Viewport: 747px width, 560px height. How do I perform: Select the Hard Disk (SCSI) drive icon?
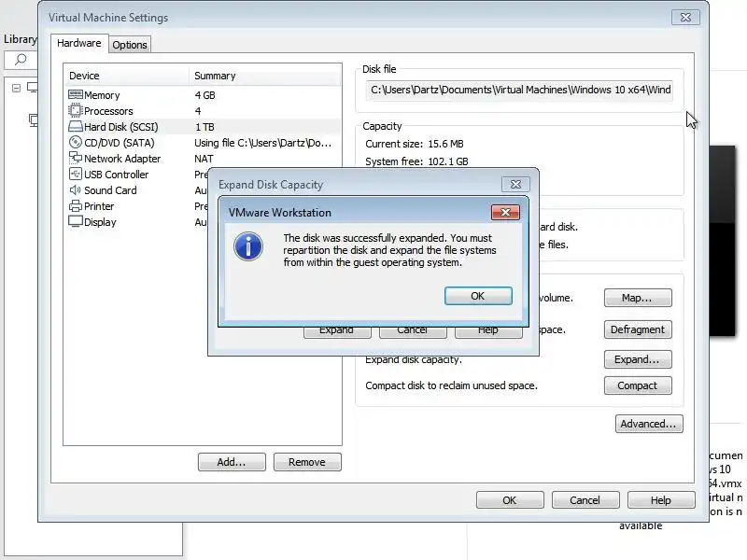(x=76, y=127)
